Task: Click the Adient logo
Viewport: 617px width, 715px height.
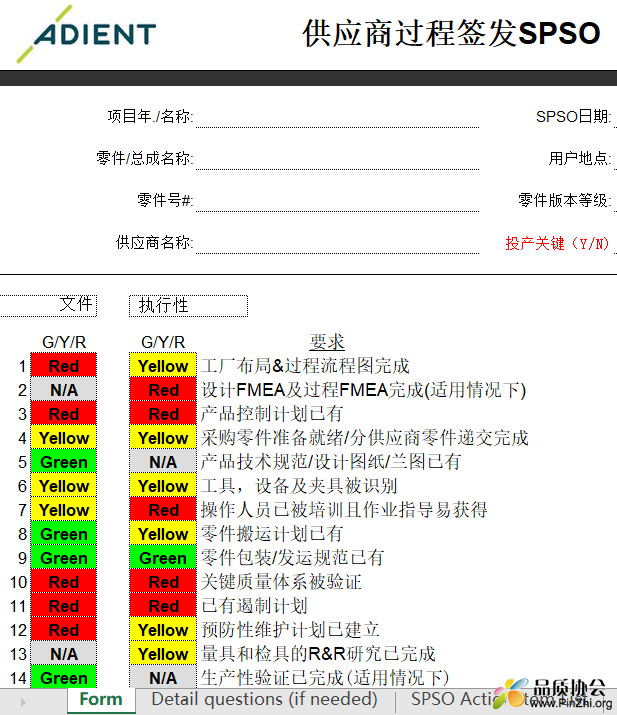Action: tap(87, 34)
